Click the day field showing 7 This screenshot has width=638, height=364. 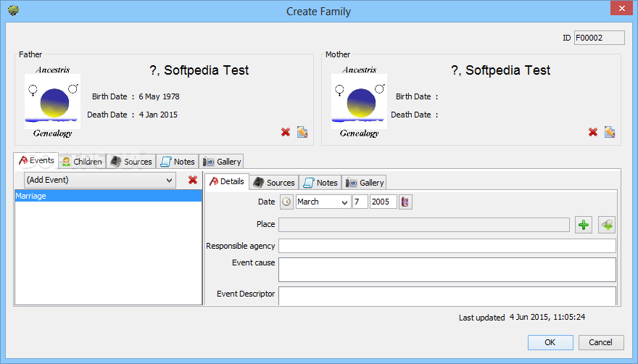click(360, 202)
